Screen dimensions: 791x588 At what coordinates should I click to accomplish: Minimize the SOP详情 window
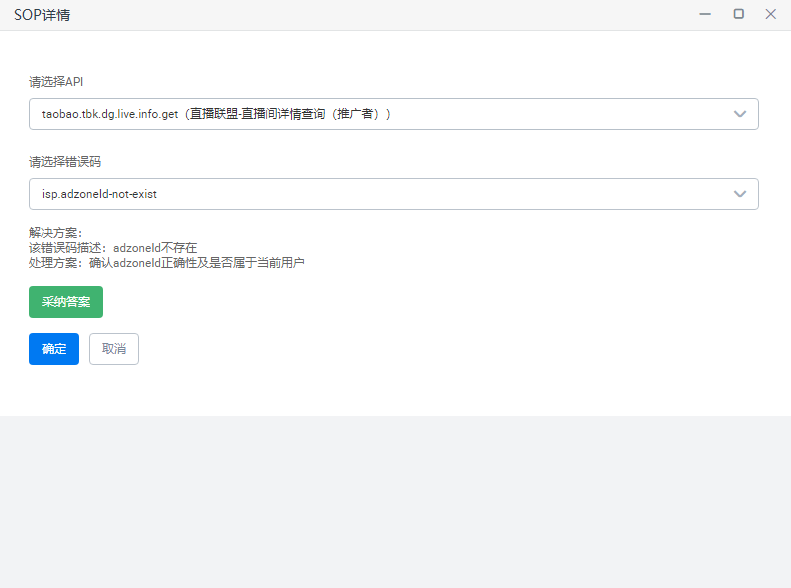[705, 14]
